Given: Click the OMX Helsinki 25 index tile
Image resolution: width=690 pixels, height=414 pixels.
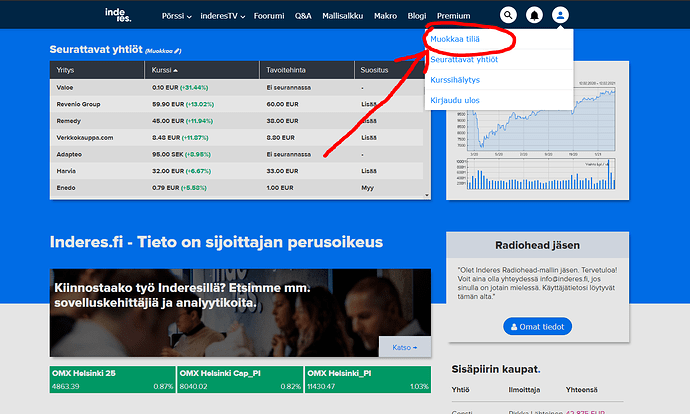Looking at the screenshot, I should (x=111, y=379).
